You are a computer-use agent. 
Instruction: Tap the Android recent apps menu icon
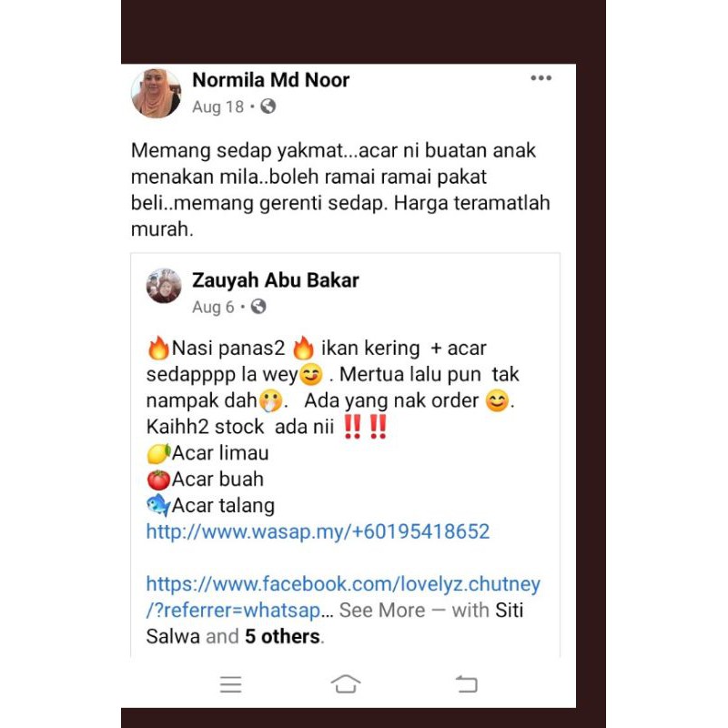tap(231, 684)
